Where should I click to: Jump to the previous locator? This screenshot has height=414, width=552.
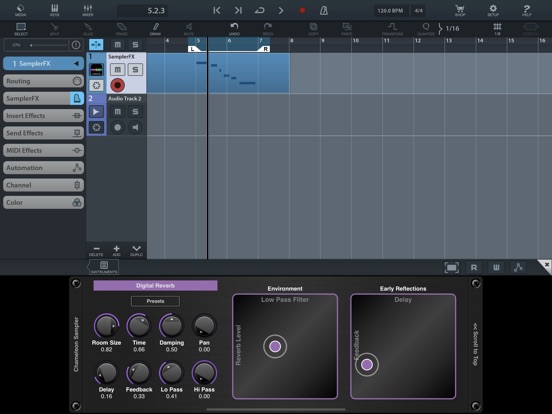(x=217, y=11)
